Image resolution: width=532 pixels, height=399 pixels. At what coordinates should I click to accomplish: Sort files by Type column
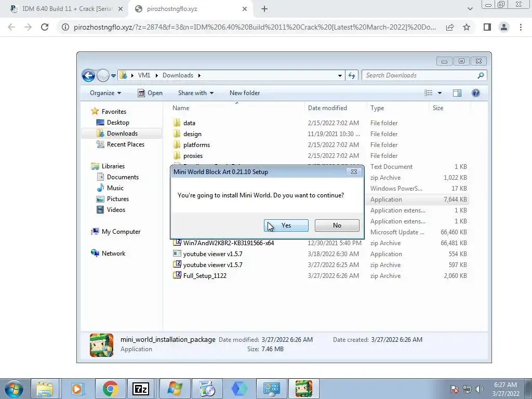pyautogui.click(x=397, y=108)
